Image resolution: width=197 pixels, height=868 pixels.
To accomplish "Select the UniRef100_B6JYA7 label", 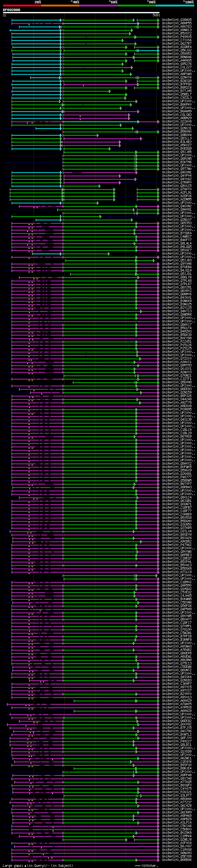I will 177,846.
